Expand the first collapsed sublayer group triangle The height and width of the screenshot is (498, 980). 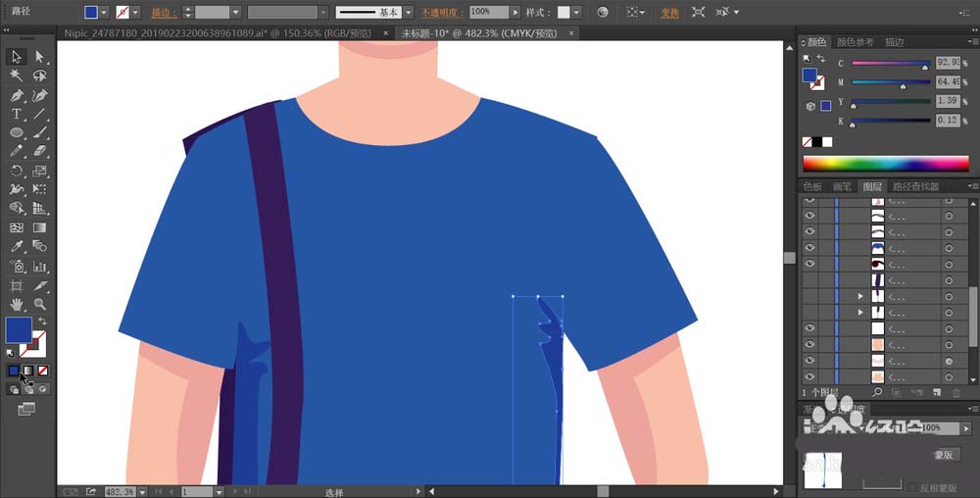860,296
